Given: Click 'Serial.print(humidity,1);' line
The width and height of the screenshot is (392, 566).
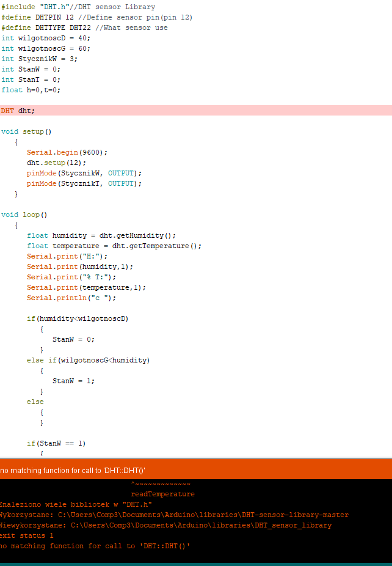Looking at the screenshot, I should [80, 266].
